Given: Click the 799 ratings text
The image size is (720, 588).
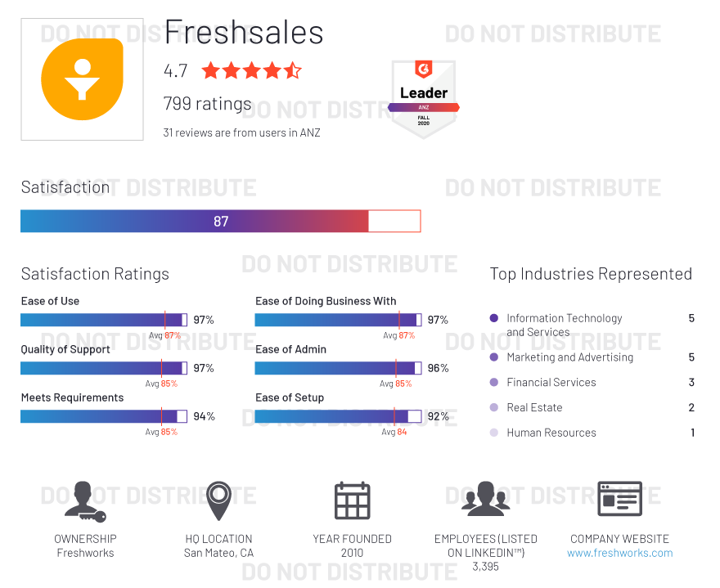Looking at the screenshot, I should point(208,104).
